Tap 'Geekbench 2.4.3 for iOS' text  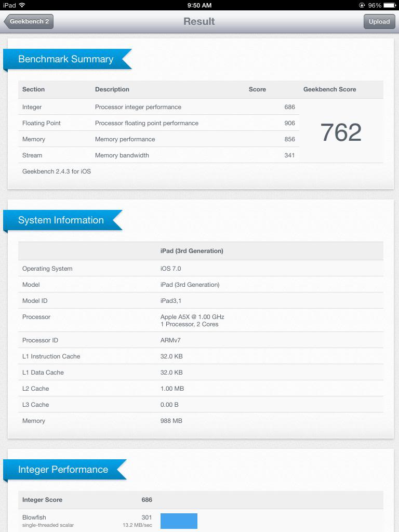coord(57,171)
